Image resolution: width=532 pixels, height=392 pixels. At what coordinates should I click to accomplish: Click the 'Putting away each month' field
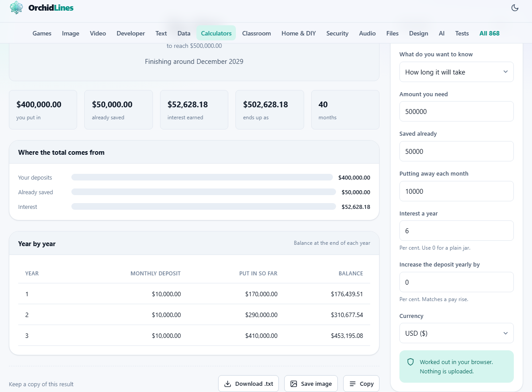[x=457, y=191]
